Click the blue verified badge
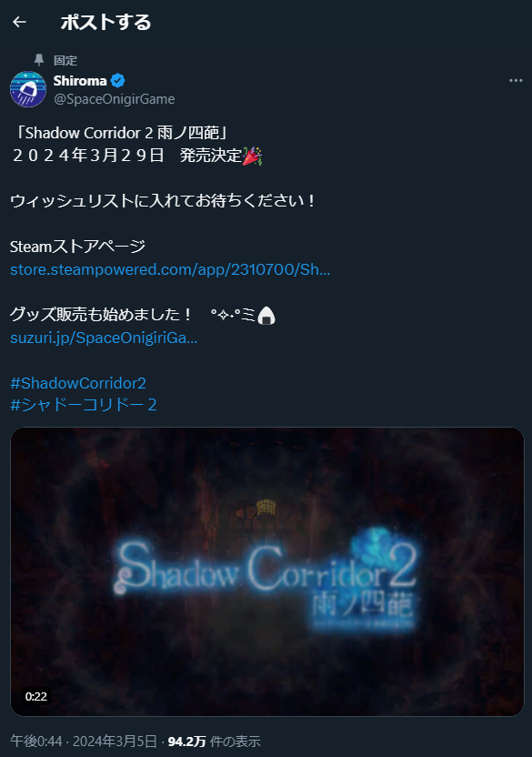Screen dimensions: 532x757 tap(118, 81)
